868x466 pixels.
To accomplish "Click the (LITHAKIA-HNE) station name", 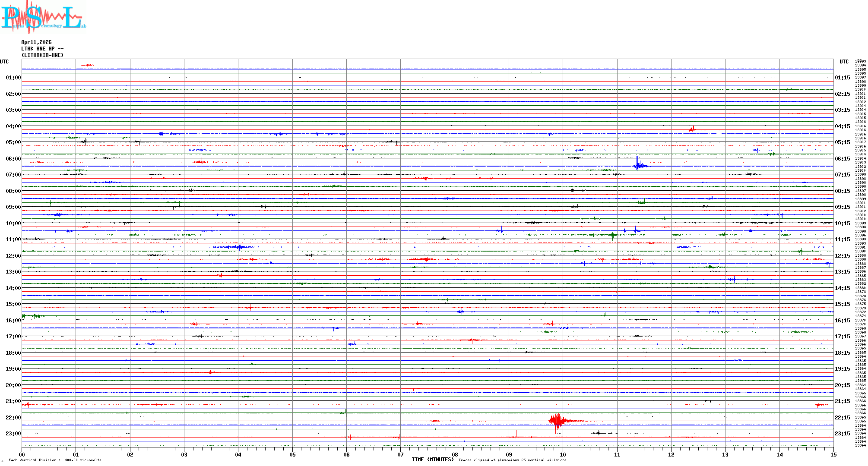I will [42, 55].
